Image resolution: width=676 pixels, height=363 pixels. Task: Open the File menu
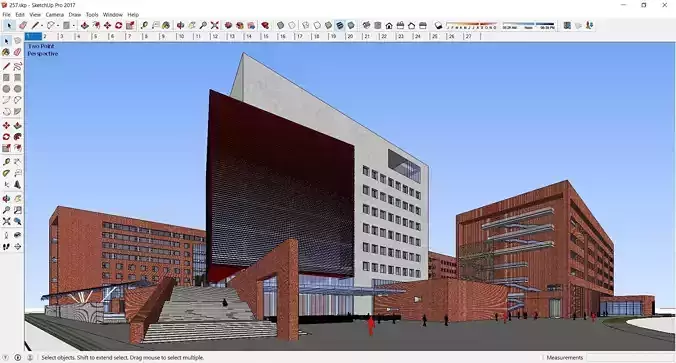(x=6, y=15)
